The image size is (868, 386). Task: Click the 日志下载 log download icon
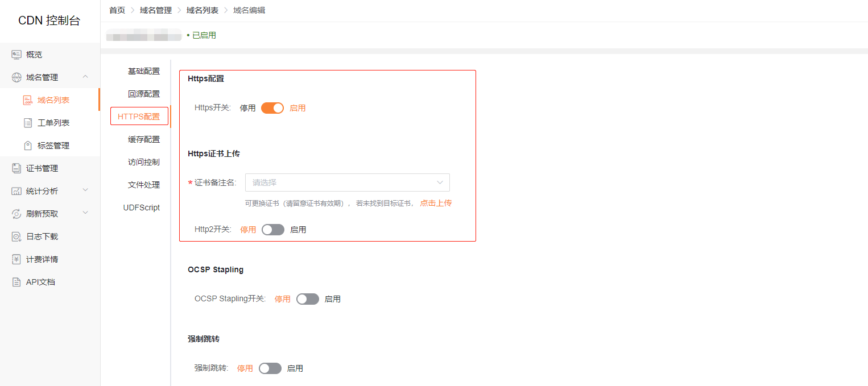16,236
